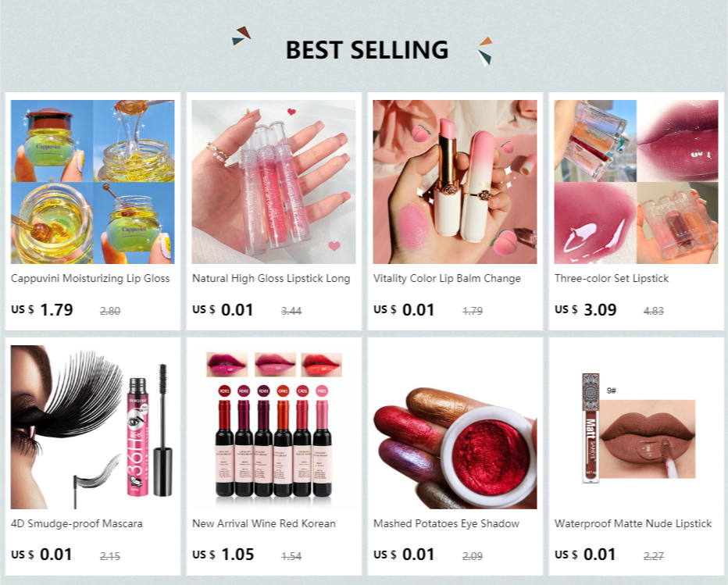View the Waterproof Matte Nude Lipstick image
Screen dimensions: 728x585
tap(636, 427)
